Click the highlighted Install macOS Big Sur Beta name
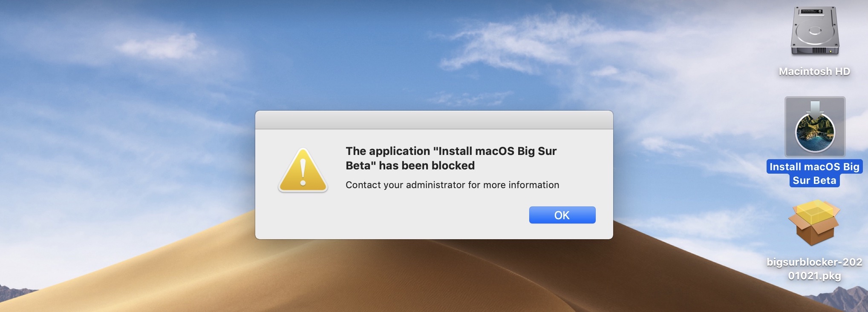 click(814, 173)
